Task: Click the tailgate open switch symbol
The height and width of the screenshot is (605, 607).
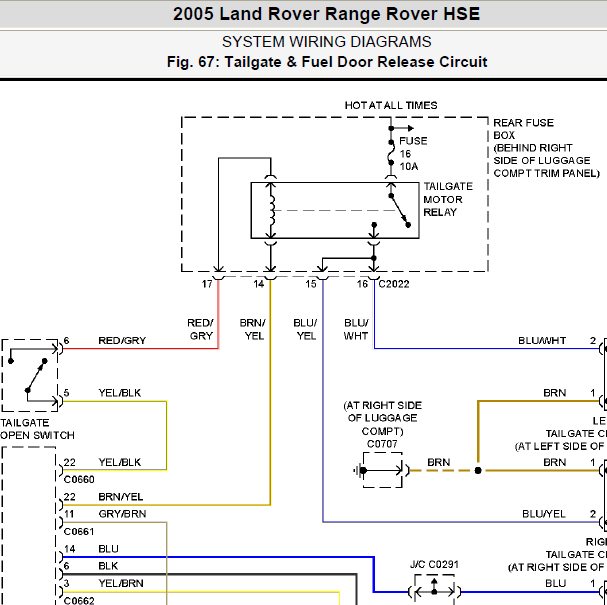Action: (30, 375)
